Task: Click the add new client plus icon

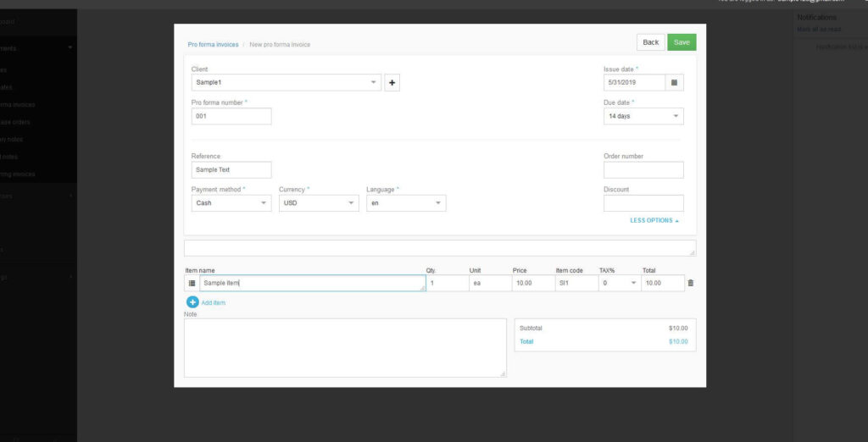Action: (392, 82)
